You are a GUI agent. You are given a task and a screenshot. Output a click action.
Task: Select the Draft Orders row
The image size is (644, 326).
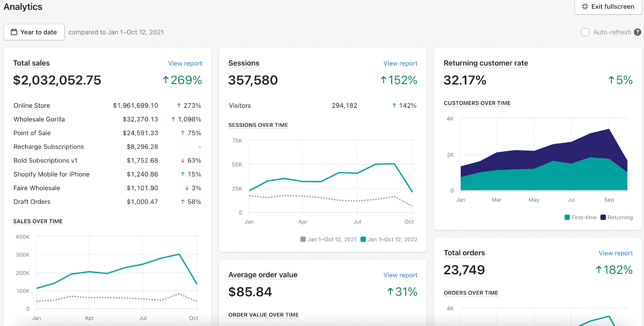(x=107, y=202)
